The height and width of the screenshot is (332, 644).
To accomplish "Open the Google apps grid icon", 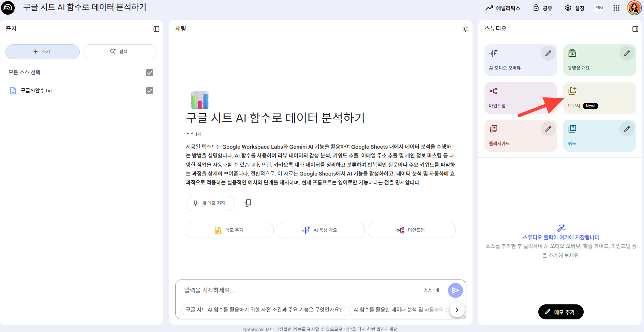I will tap(616, 8).
